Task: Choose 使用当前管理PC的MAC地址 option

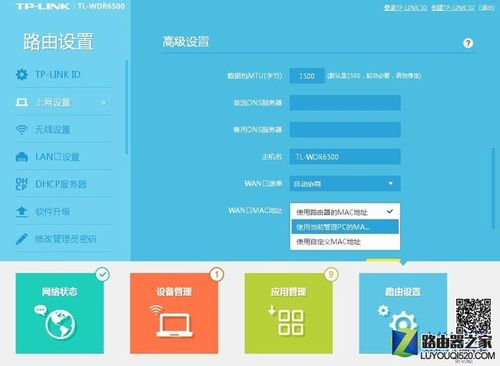Action: click(345, 227)
